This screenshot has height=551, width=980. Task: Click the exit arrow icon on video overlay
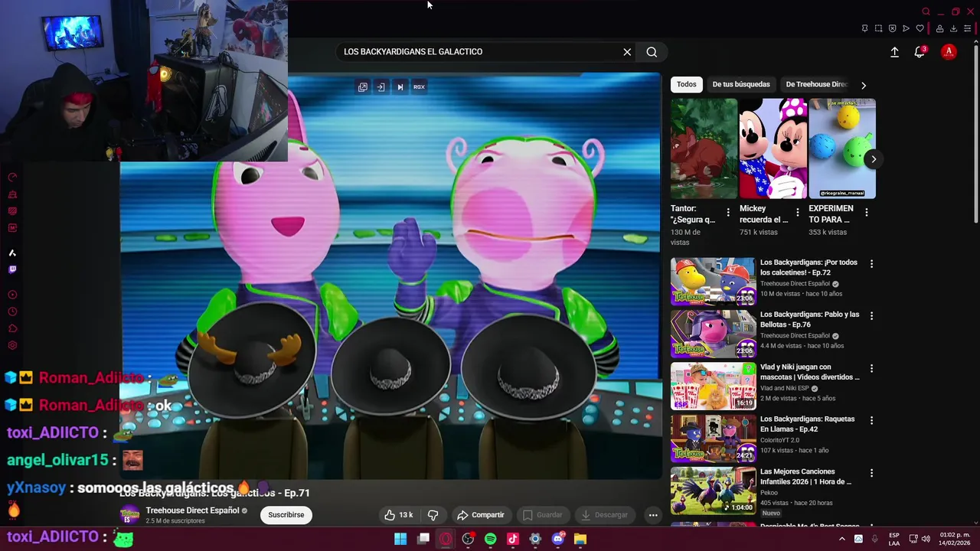381,87
